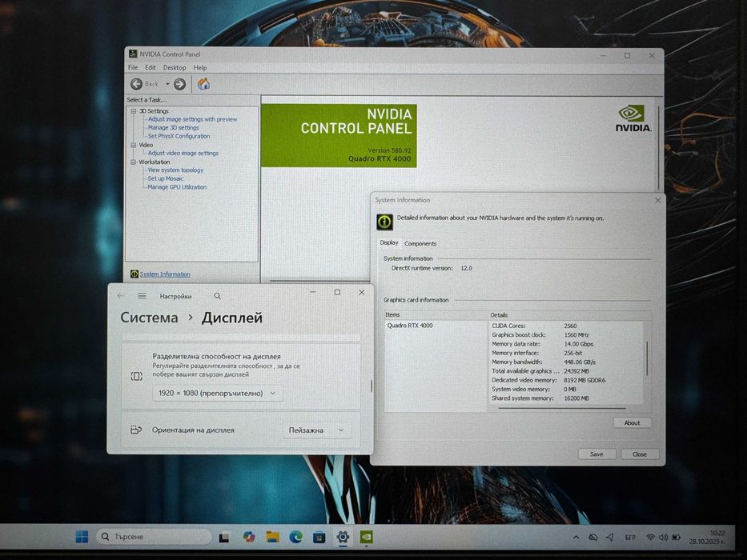Click the info icon in System Information
This screenshot has width=747, height=560.
(384, 222)
